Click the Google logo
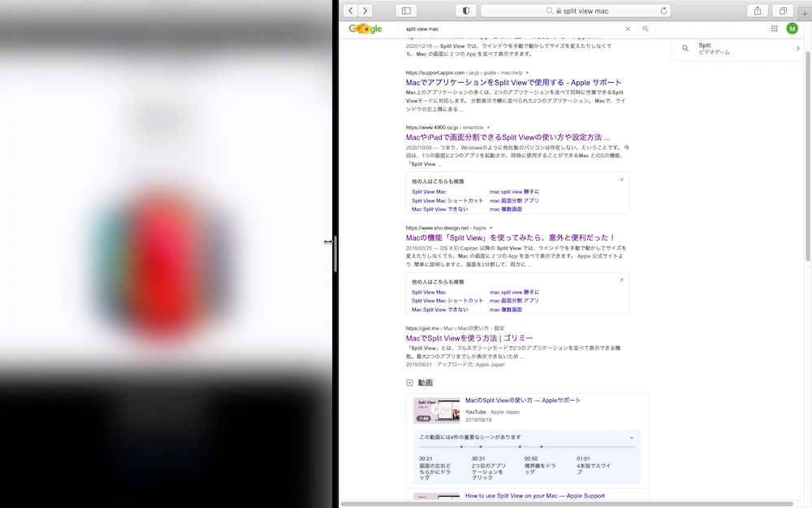The image size is (812, 508). click(365, 28)
